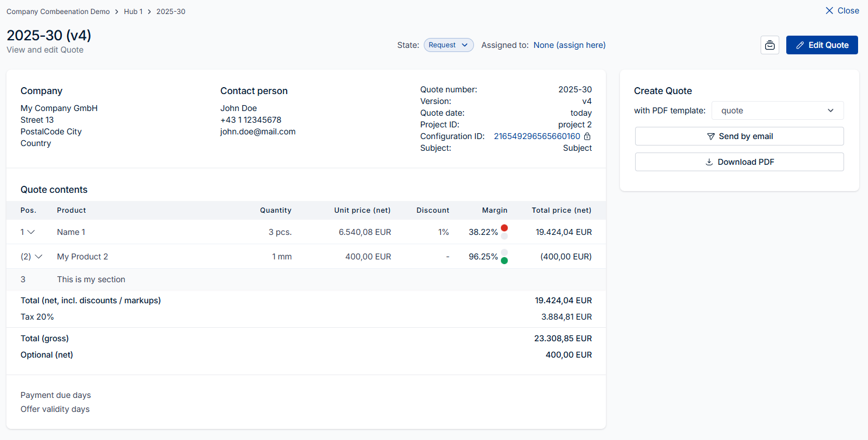Open the PDF template dropdown

[777, 110]
